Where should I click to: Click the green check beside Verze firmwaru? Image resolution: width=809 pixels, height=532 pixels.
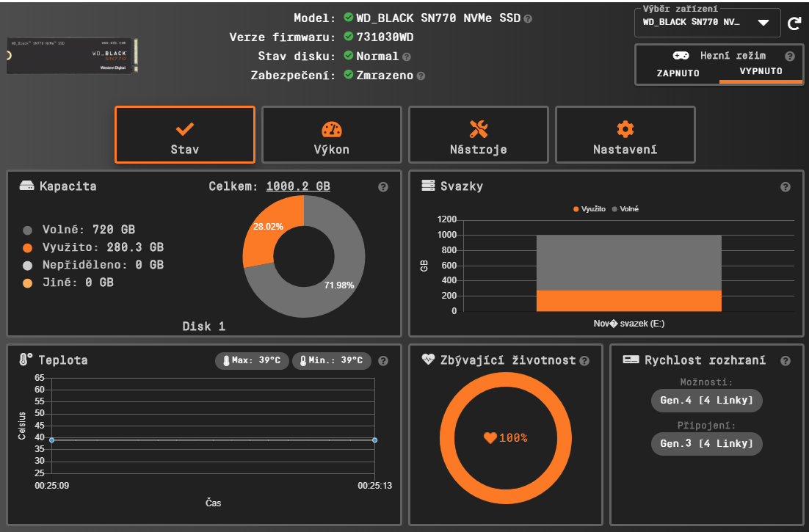click(x=348, y=36)
